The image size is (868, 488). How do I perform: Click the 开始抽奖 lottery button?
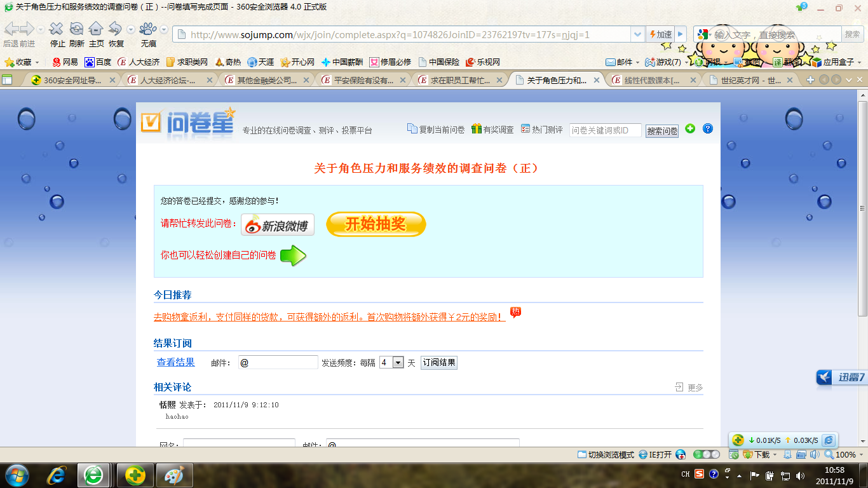pyautogui.click(x=376, y=224)
